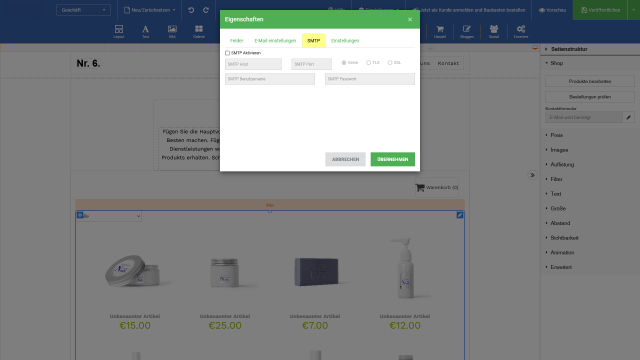
Task: Edit the contact form pencil icon
Action: (x=629, y=117)
